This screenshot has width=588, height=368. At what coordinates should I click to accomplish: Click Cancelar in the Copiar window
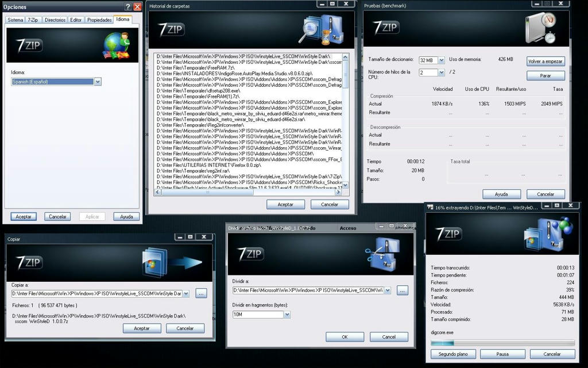pos(185,328)
